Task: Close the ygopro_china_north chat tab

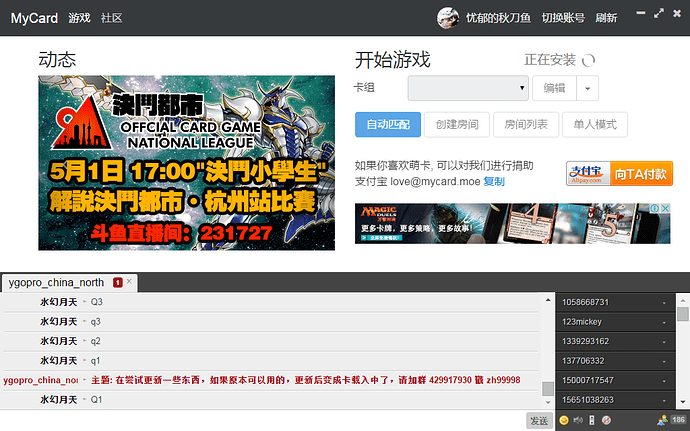Action: click(x=128, y=282)
